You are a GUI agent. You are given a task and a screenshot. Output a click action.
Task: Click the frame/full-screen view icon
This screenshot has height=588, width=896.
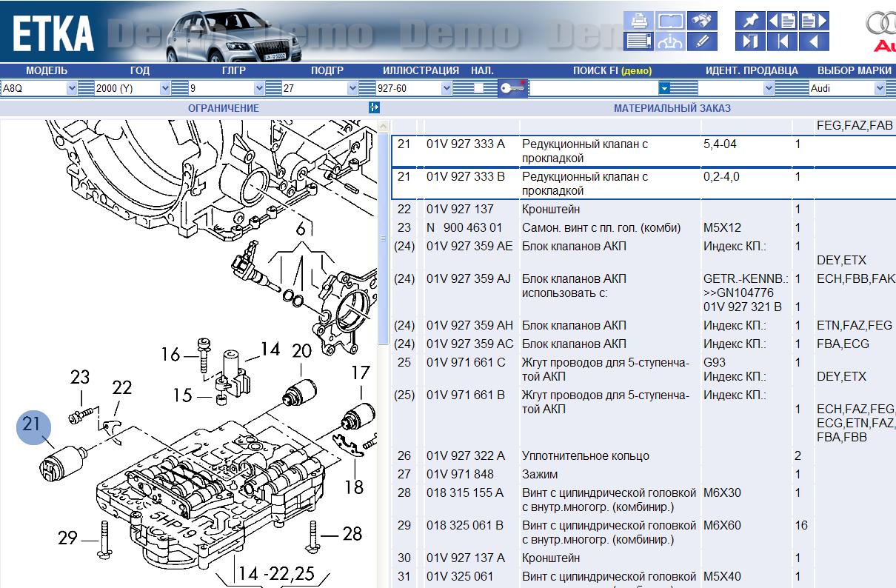coord(669,21)
